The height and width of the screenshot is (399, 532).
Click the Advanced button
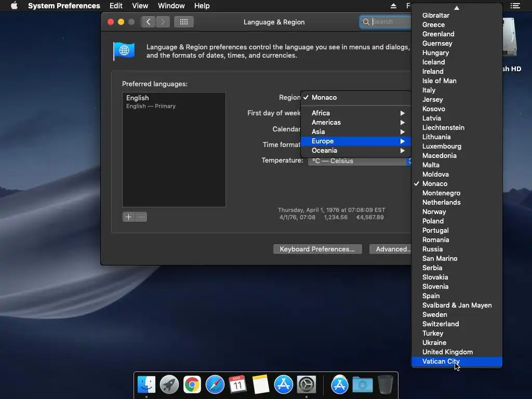[391, 249]
